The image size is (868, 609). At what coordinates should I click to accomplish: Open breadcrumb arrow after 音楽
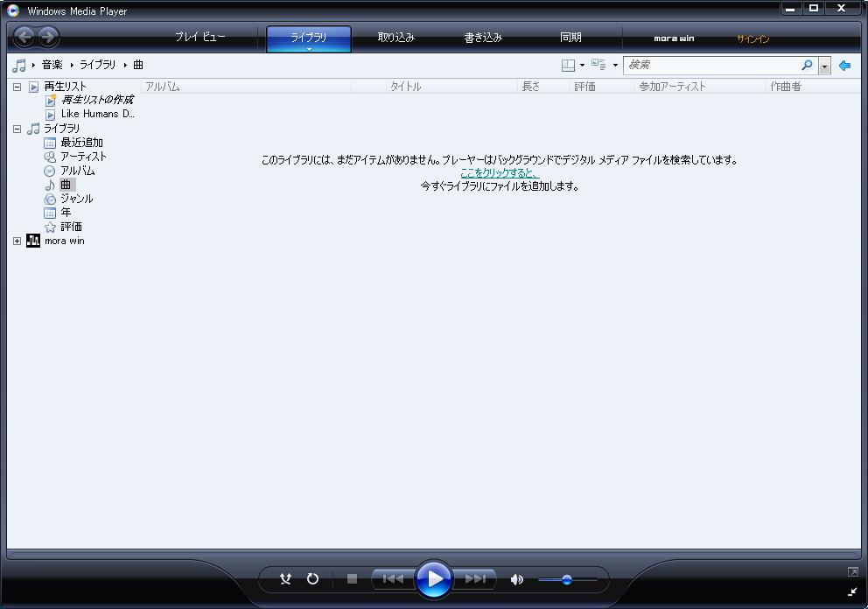72,66
